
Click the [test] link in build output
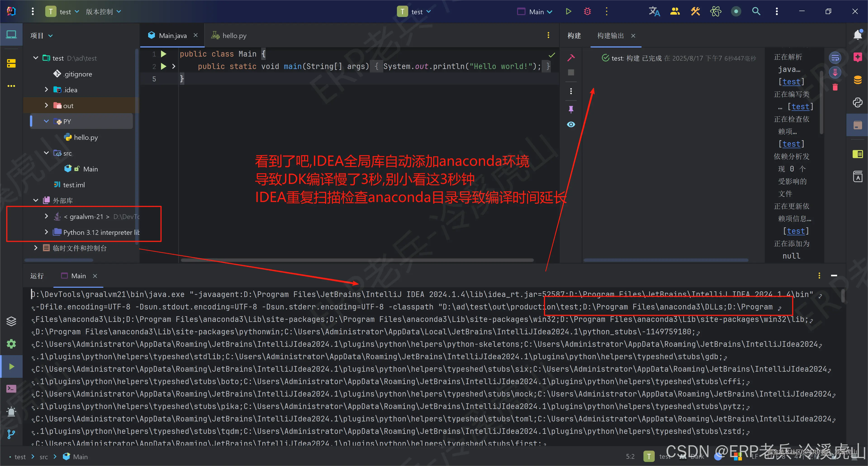point(791,82)
